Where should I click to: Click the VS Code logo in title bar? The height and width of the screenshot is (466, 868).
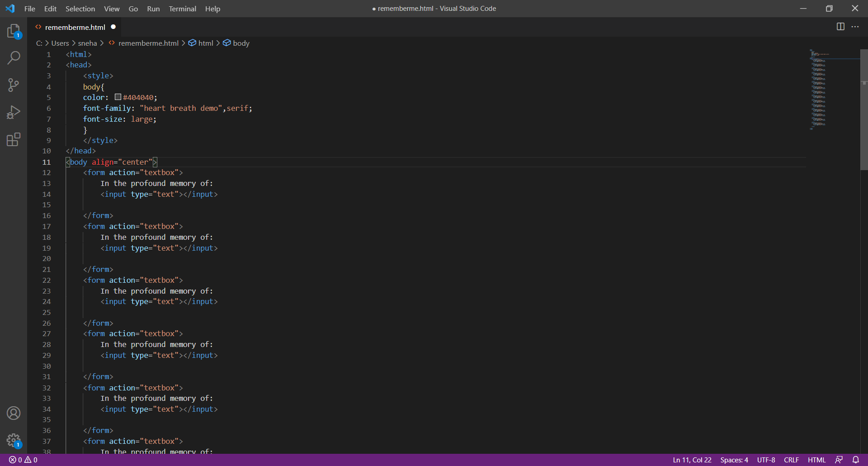click(x=10, y=9)
